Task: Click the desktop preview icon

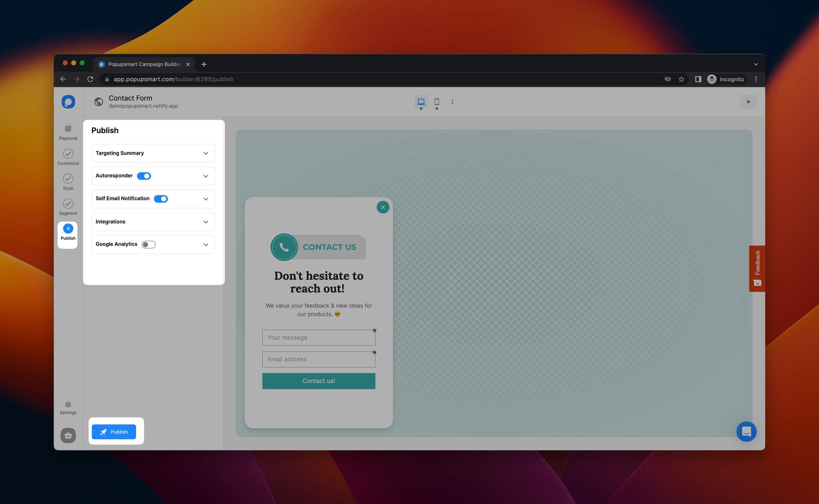Action: (421, 102)
